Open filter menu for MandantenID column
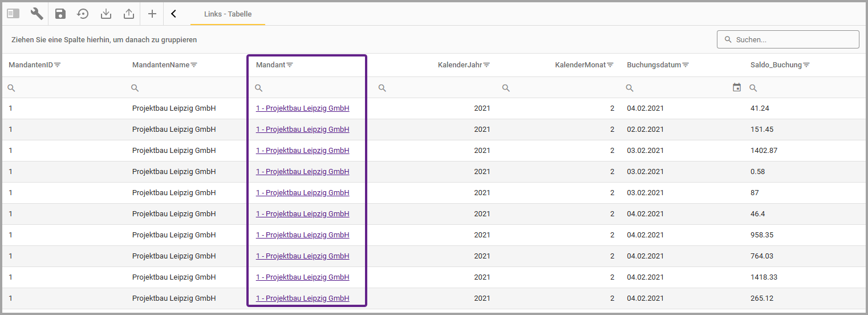The width and height of the screenshot is (868, 315). click(57, 65)
